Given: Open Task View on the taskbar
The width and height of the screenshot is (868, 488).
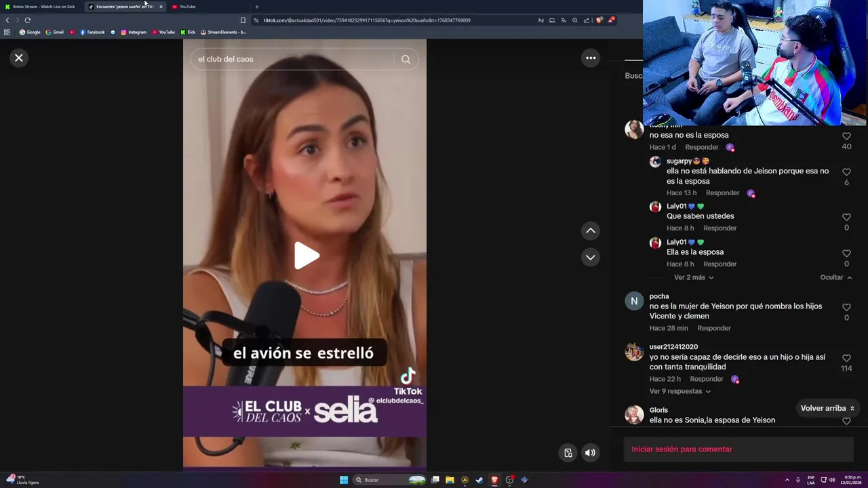Looking at the screenshot, I should click(x=435, y=480).
